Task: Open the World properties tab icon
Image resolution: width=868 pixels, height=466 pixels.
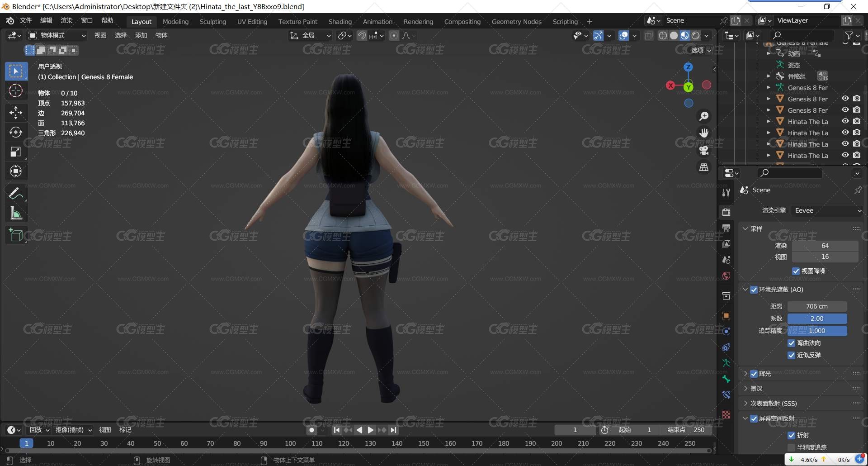Action: pos(726,276)
